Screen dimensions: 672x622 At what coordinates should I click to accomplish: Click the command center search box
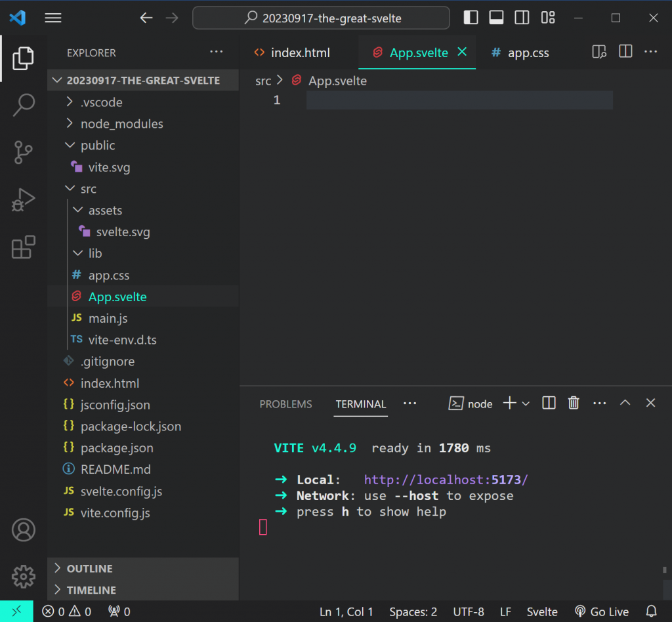(321, 18)
